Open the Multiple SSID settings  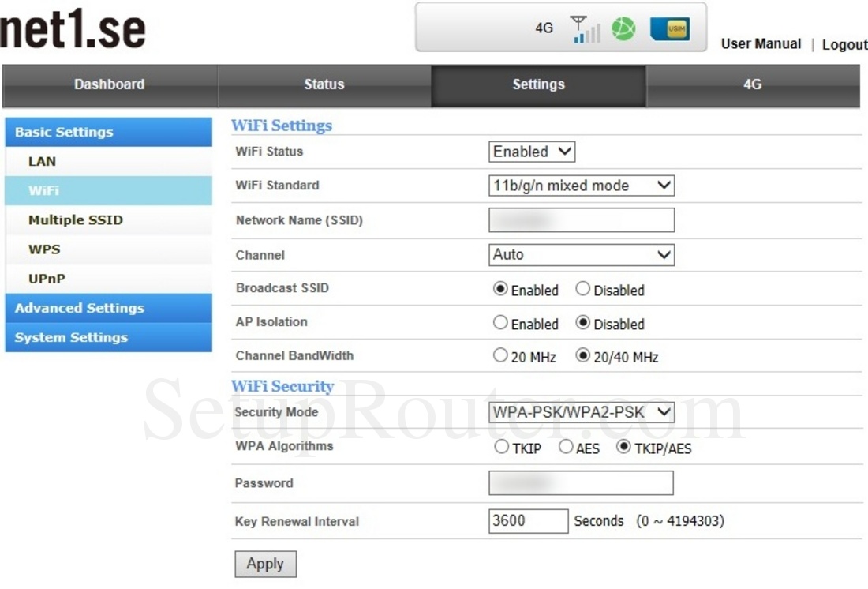pos(75,219)
